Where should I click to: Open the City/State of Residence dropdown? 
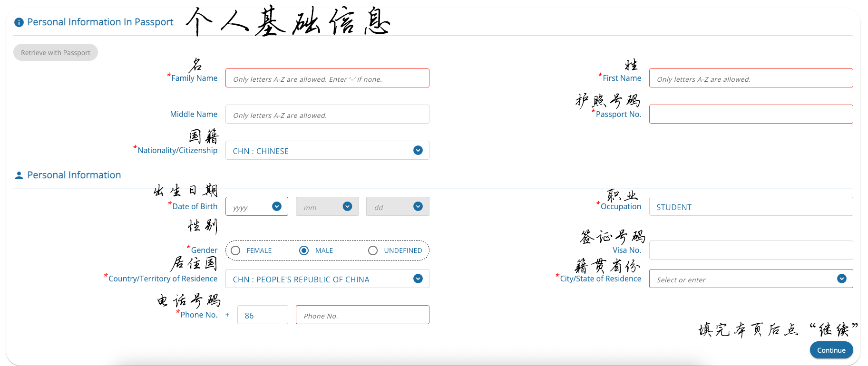coord(751,279)
